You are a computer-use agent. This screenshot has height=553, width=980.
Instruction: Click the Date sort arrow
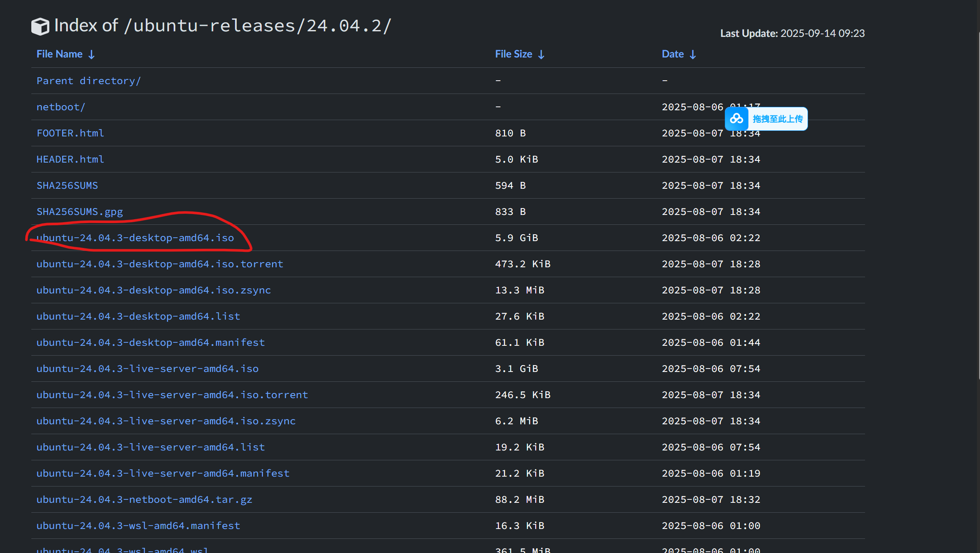[693, 54]
